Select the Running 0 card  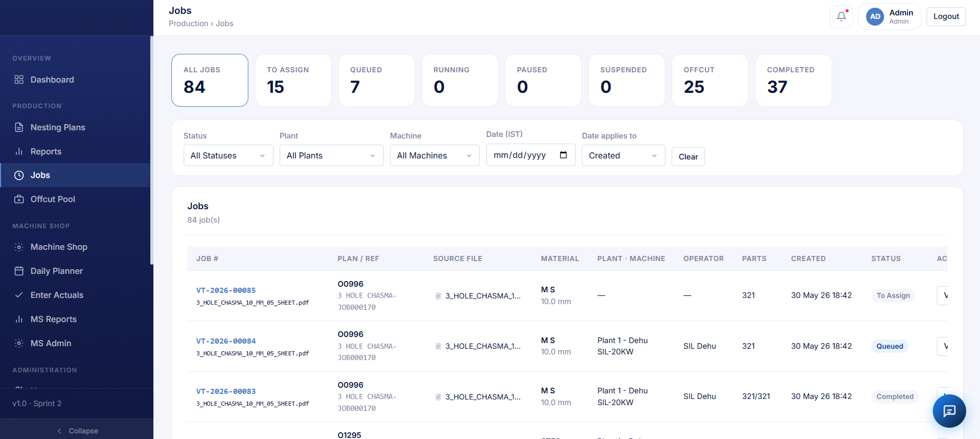pos(460,80)
